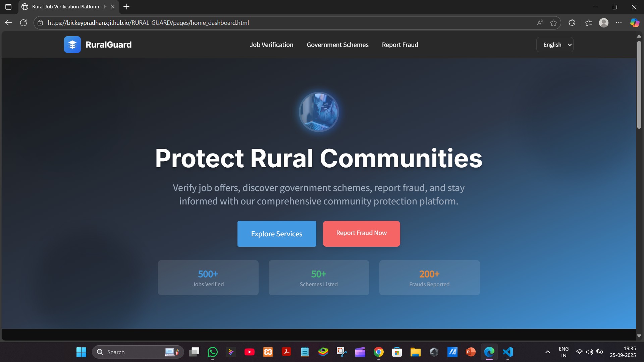Open browser Settings and more menu
This screenshot has height=362, width=644.
(619, 23)
